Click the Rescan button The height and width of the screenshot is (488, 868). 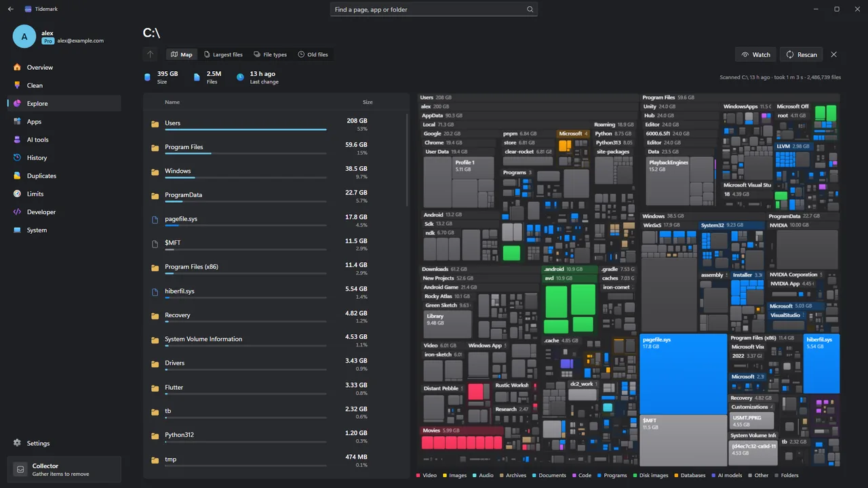pos(802,54)
